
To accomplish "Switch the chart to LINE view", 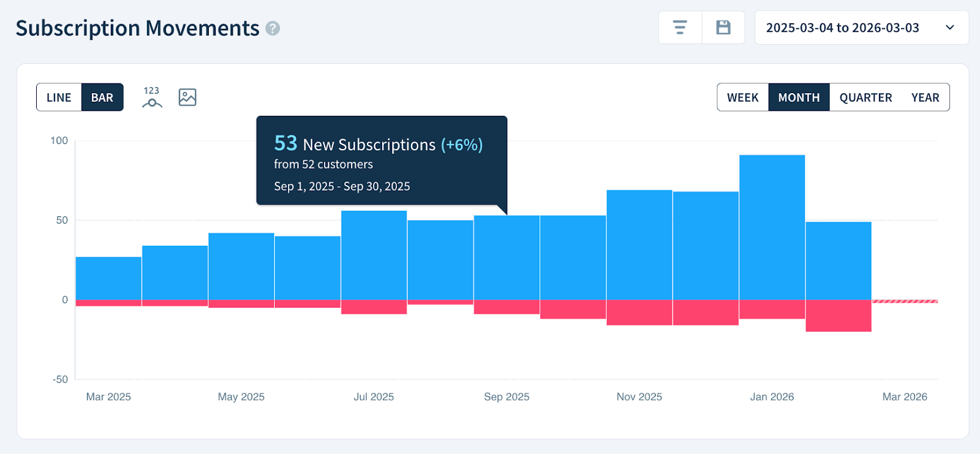I will pos(59,97).
